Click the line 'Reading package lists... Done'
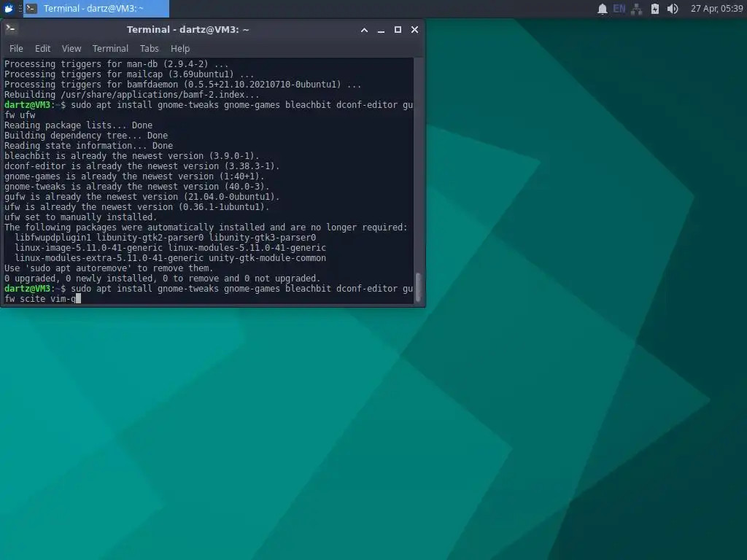This screenshot has width=747, height=560. (79, 125)
